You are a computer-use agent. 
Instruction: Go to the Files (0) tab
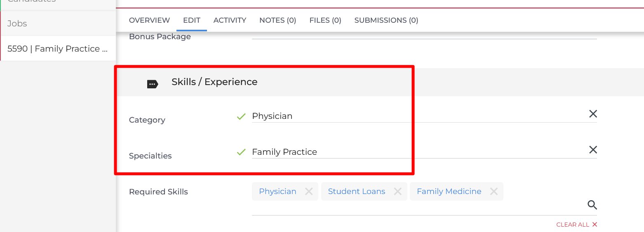point(325,20)
